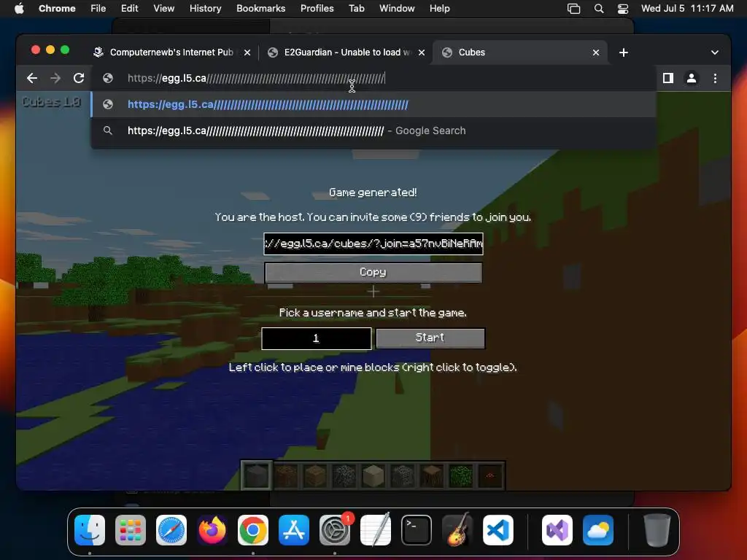Open Trash from the Dock
Screen dimensions: 747x560
tap(657, 530)
